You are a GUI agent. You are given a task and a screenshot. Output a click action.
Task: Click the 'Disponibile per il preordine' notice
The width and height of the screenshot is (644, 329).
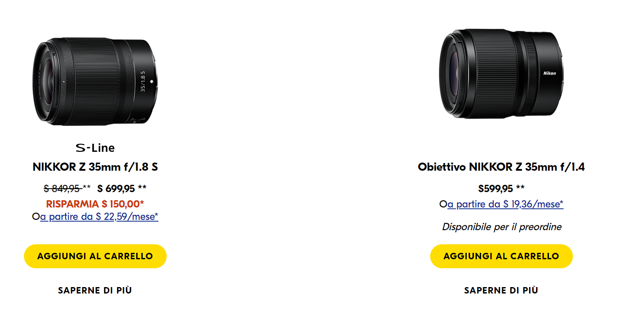pos(502,227)
